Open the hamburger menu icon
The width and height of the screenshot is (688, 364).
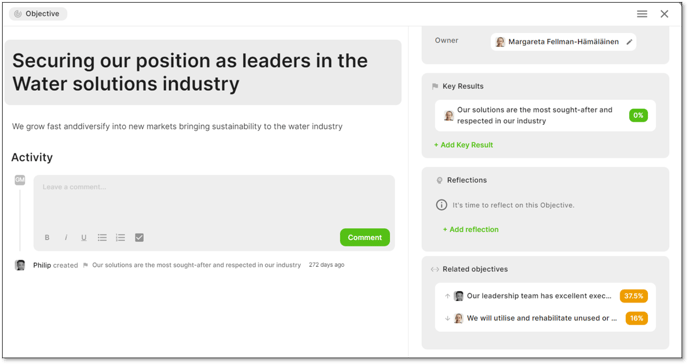coord(642,14)
